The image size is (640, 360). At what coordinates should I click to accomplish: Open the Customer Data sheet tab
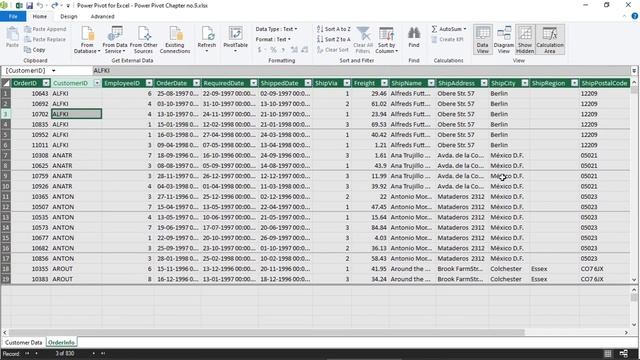pyautogui.click(x=24, y=342)
